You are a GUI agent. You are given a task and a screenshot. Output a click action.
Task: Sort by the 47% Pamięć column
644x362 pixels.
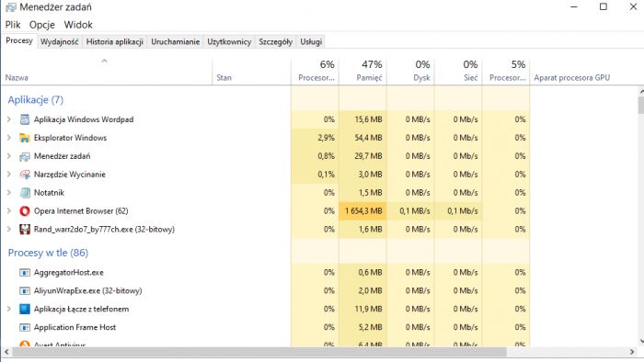pos(362,72)
